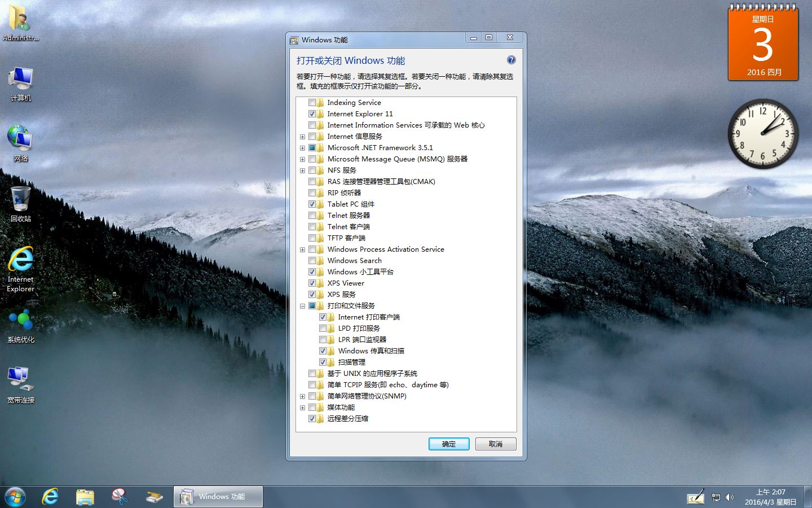Open the 网络 desktop icon
Viewport: 812px width, 508px height.
tap(20, 143)
